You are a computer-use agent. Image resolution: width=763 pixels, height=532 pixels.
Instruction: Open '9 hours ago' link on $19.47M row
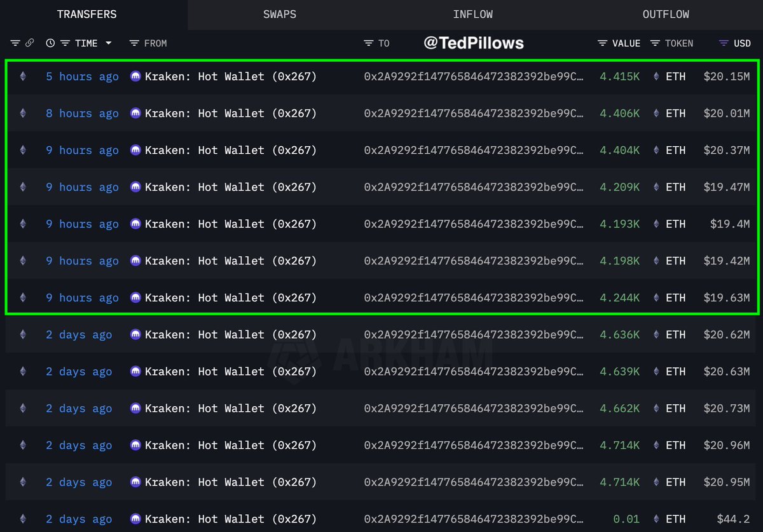(x=82, y=187)
